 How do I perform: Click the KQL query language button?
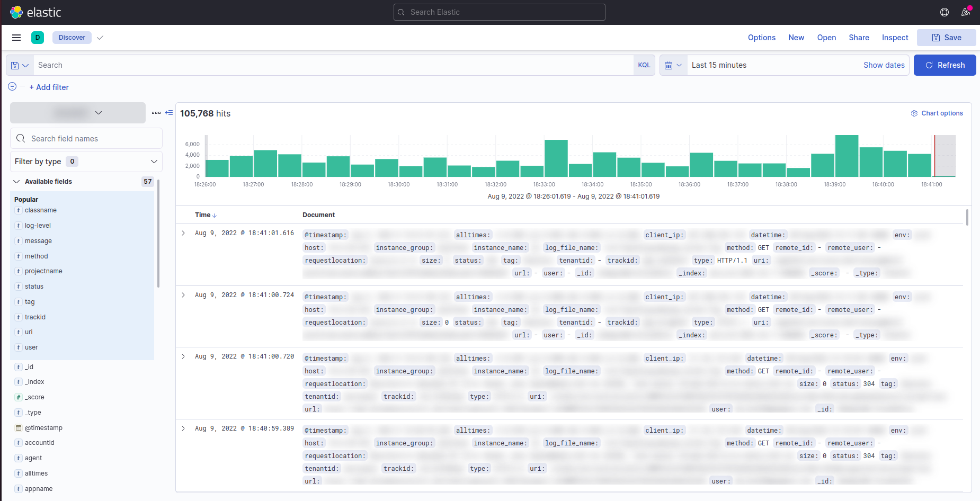(644, 65)
